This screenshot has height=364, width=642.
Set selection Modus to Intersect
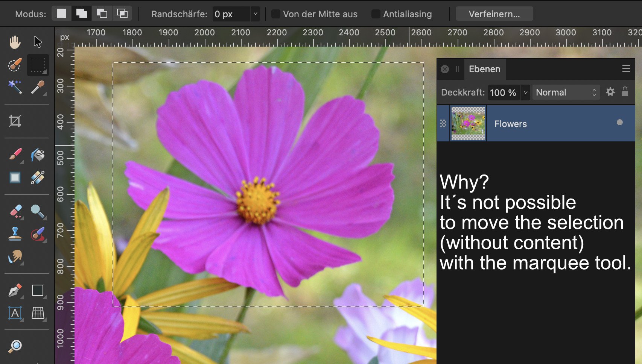tap(122, 14)
